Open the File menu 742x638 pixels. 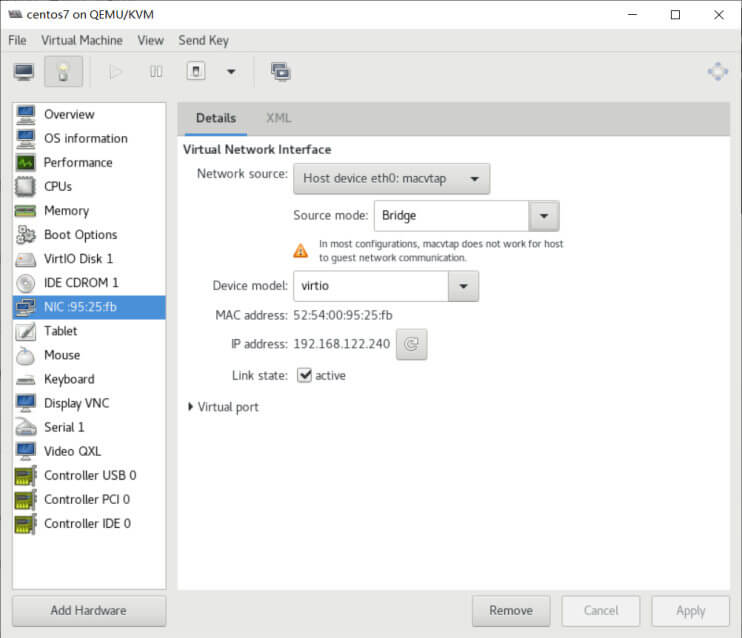click(18, 41)
